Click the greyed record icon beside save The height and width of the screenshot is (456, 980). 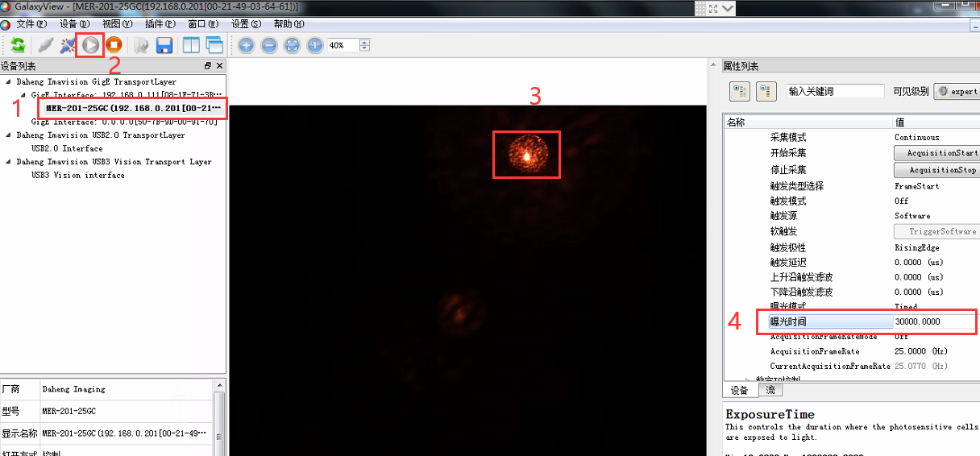point(142,46)
